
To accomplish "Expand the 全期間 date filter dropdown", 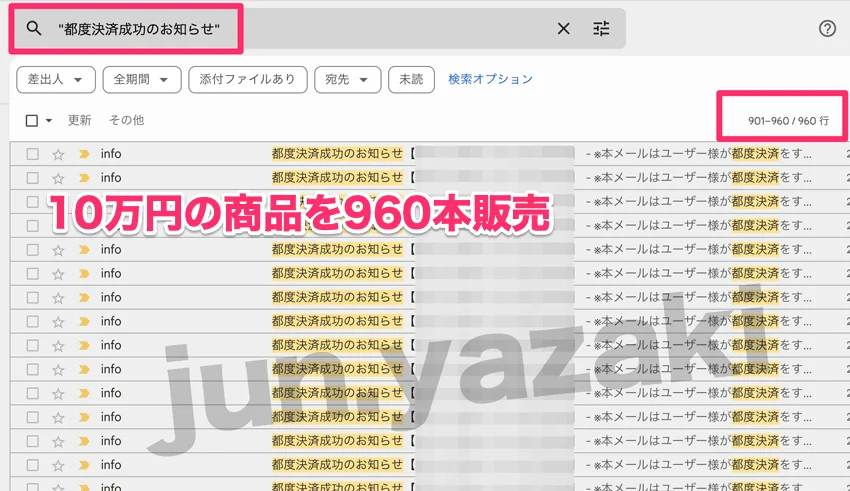I will (141, 80).
